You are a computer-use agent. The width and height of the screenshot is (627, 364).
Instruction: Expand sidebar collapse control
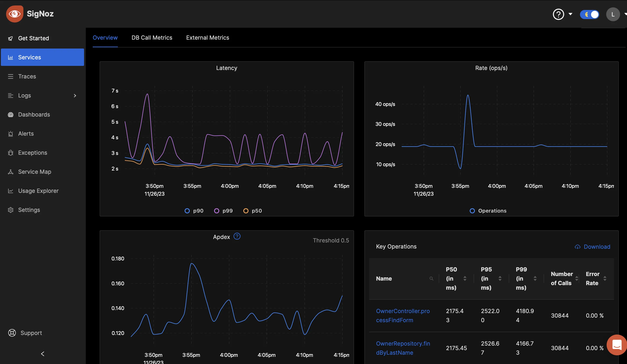(42, 354)
